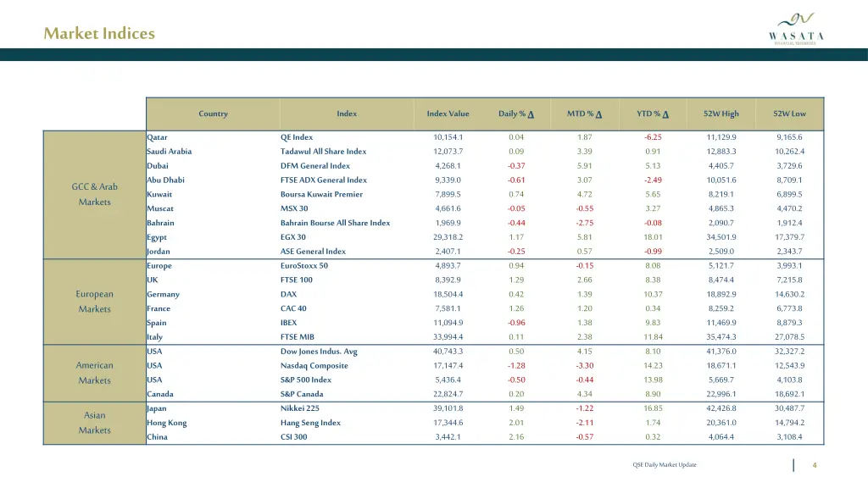Click the Asian Markets section label
This screenshot has width=868, height=488.
point(94,423)
